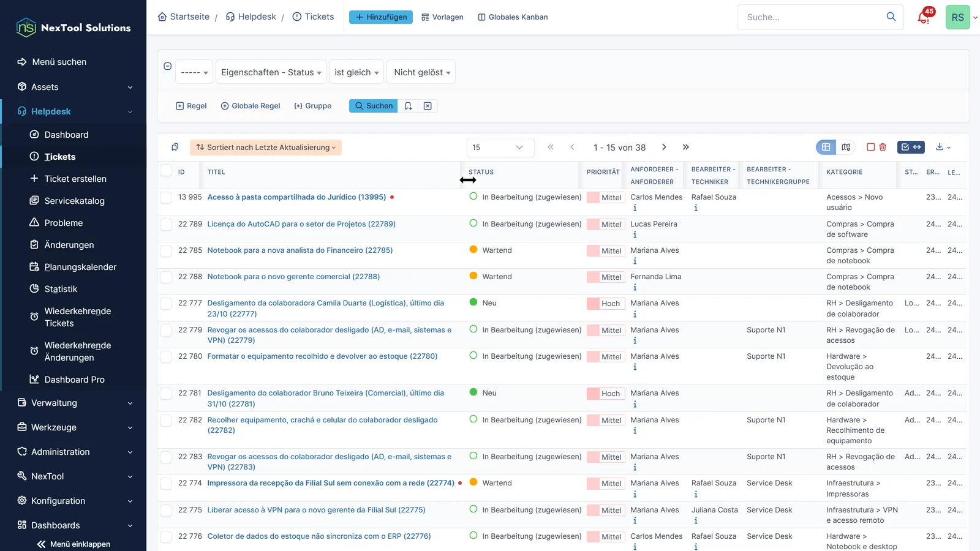
Task: Tick the checkbox for ticket 22 774
Action: point(166,483)
